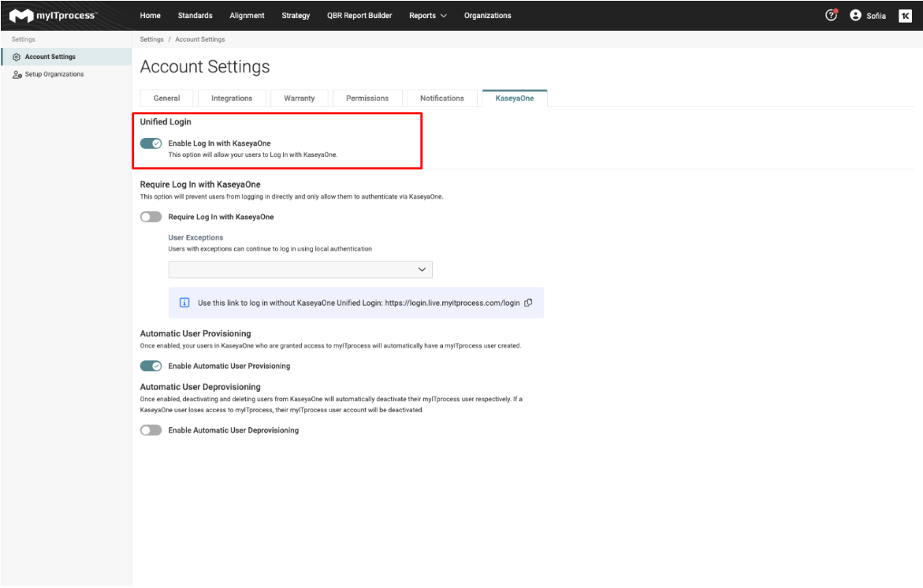
Task: Switch to the General tab
Action: coord(166,99)
